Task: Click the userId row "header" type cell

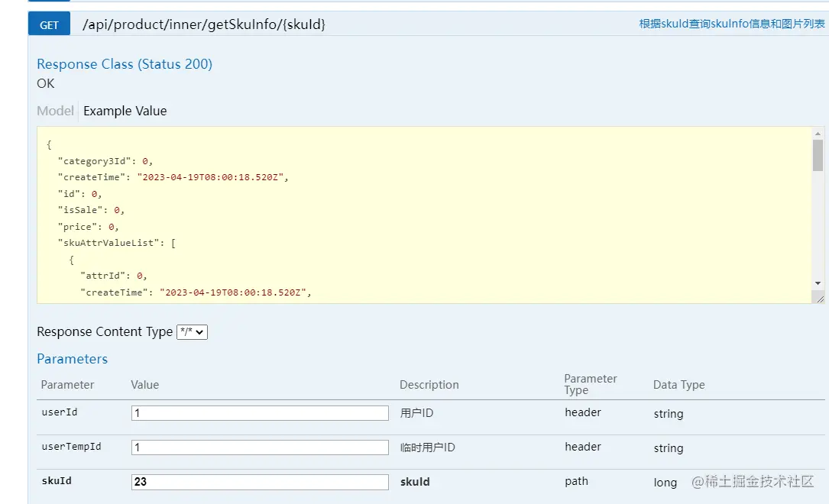Action: tap(583, 412)
